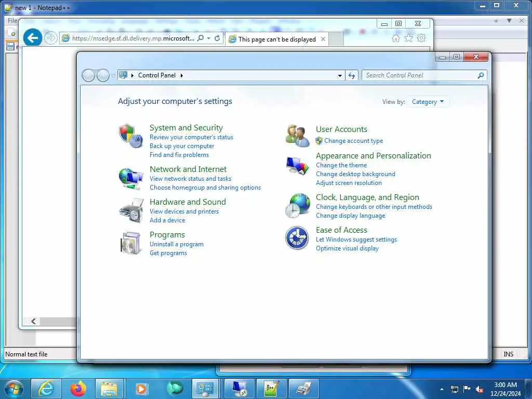
Task: Open IE address bar autocomplete dropdown
Action: point(209,38)
